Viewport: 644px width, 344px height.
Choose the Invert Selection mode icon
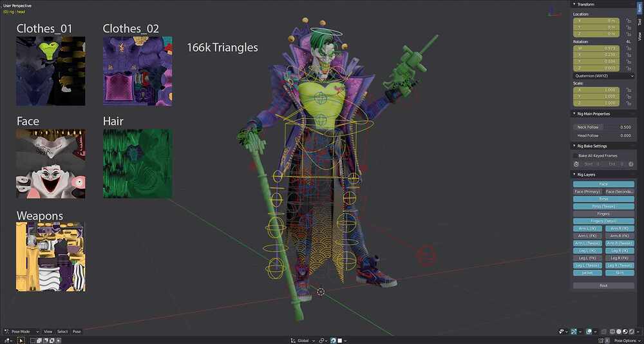[x=52, y=341]
